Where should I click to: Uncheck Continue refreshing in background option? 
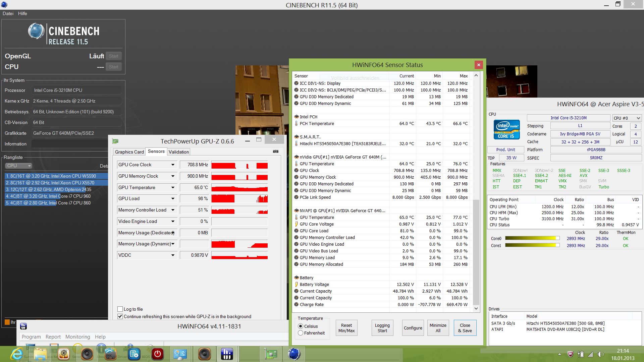(120, 316)
